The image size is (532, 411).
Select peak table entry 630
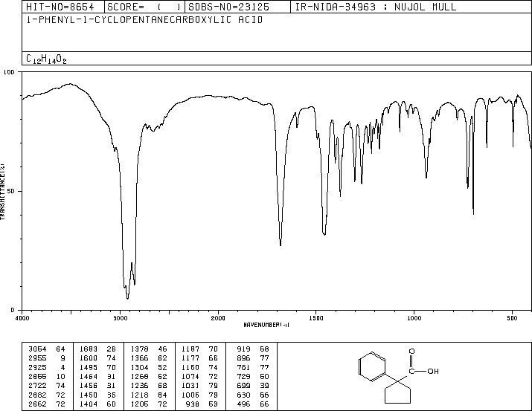coord(253,395)
